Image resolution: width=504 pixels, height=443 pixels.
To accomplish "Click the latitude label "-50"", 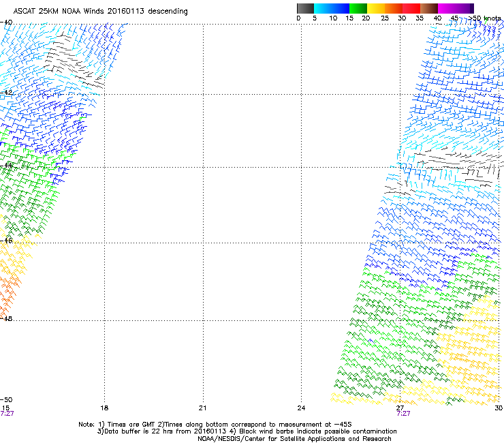I will [x=6, y=399].
